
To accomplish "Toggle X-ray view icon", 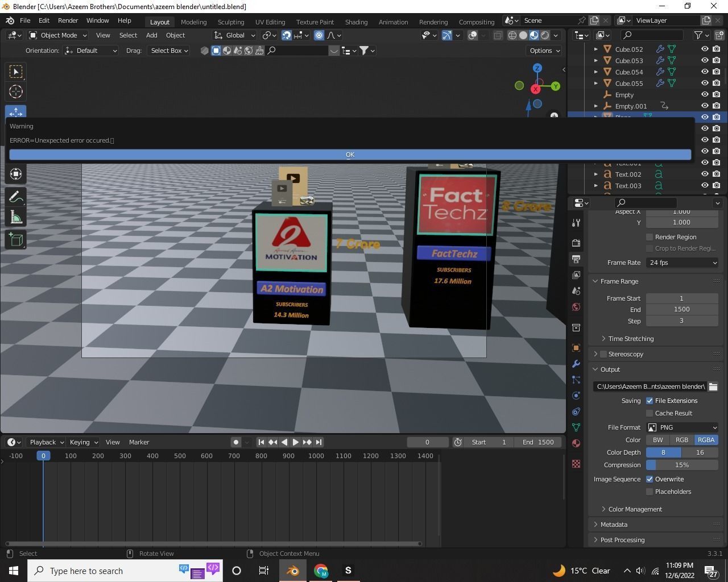I will 498,35.
